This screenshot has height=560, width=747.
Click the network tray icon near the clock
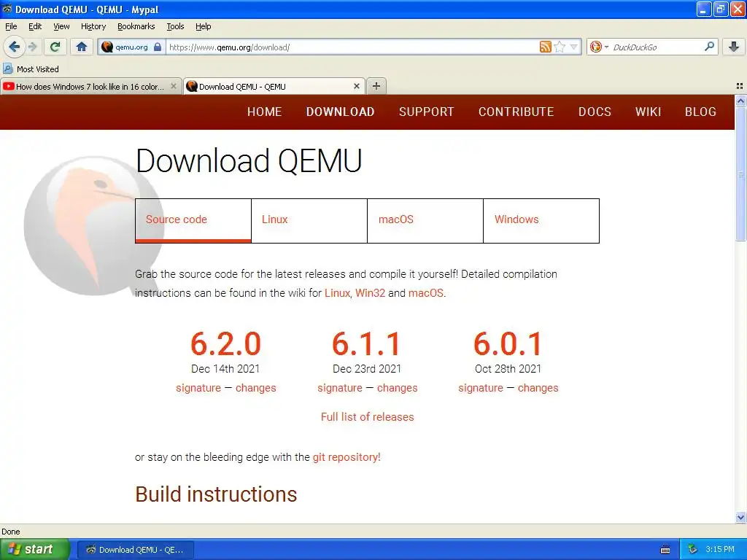coord(693,550)
